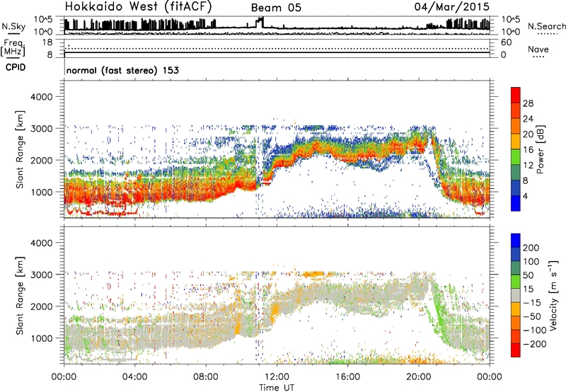566x392 pixels.
Task: Click the '20:00' time tick label
Action: pyautogui.click(x=418, y=377)
